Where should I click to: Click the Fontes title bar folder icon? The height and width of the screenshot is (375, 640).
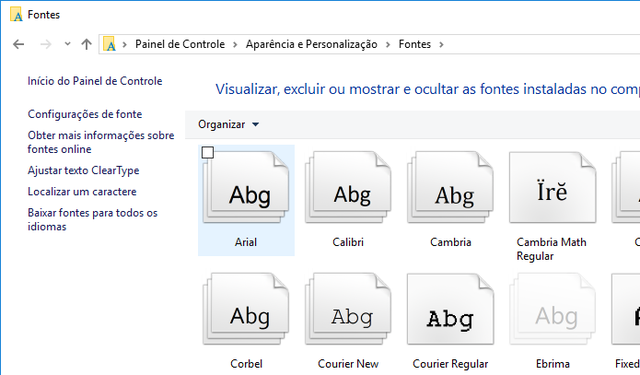pyautogui.click(x=16, y=15)
